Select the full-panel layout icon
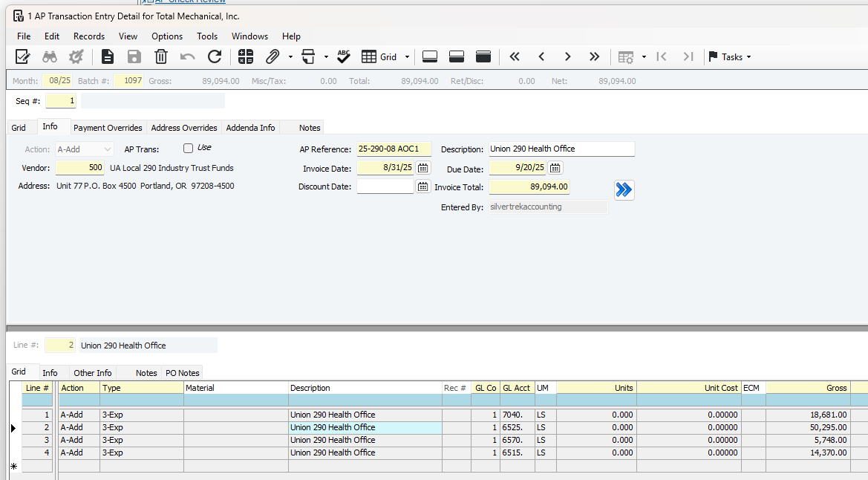 483,56
